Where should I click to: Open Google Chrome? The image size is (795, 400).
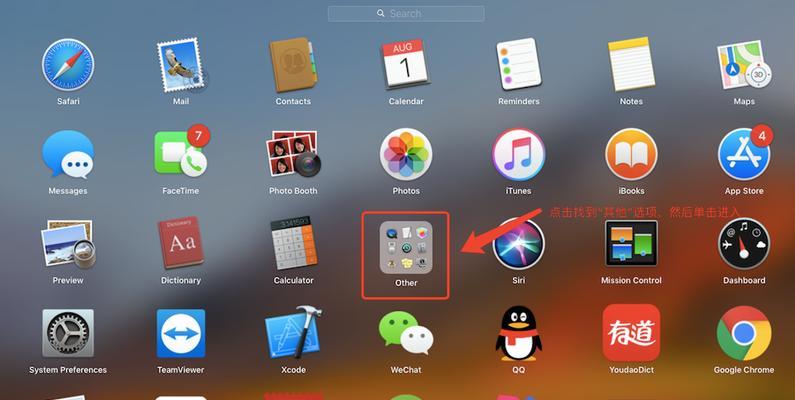[744, 333]
